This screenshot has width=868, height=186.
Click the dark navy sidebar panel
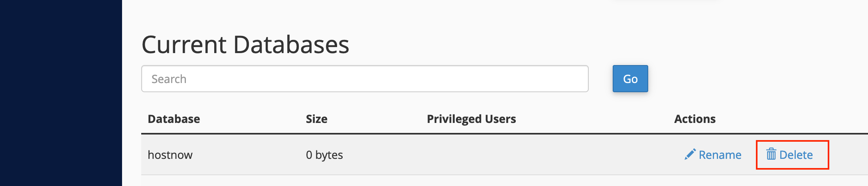click(x=61, y=93)
